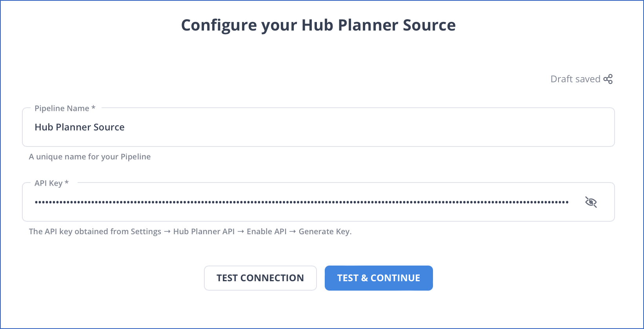Click the 'A unique name for your Pipeline' helper text

[90, 156]
